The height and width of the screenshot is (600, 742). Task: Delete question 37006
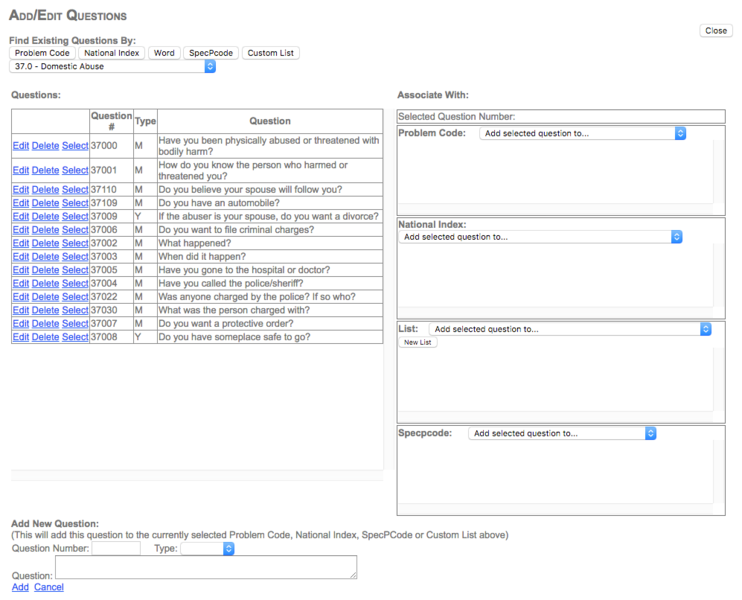click(45, 230)
